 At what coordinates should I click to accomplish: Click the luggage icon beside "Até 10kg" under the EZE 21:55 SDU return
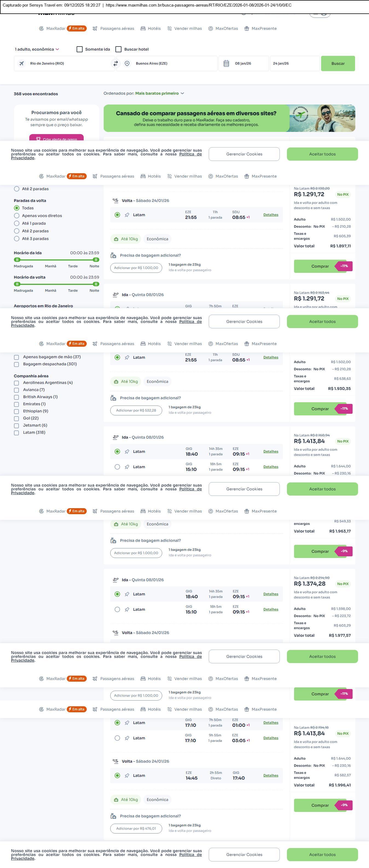point(116,239)
